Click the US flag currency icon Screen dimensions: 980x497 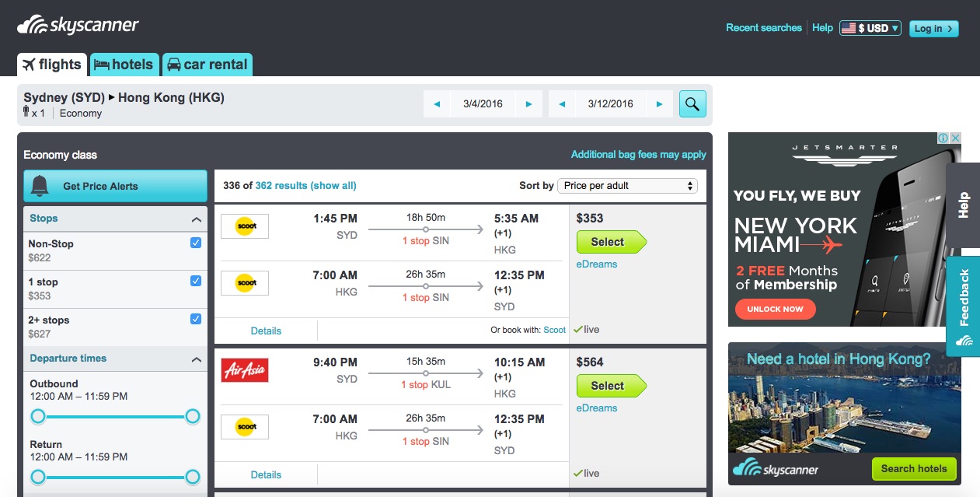click(849, 28)
